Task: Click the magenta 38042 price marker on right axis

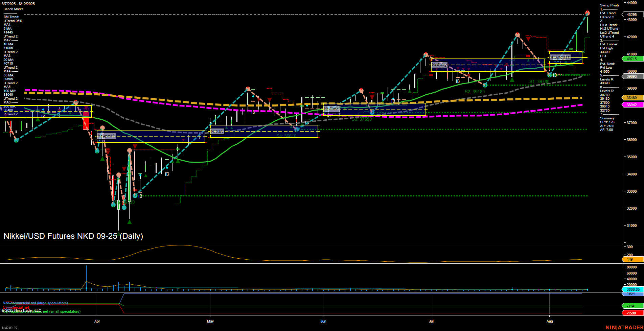Action: [x=632, y=104]
